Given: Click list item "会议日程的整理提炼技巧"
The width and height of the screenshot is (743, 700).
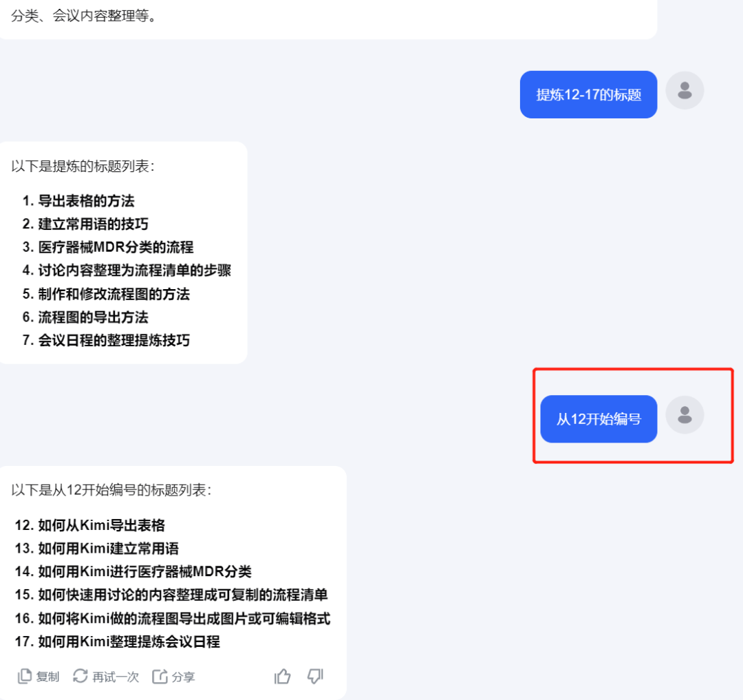Looking at the screenshot, I should (114, 340).
